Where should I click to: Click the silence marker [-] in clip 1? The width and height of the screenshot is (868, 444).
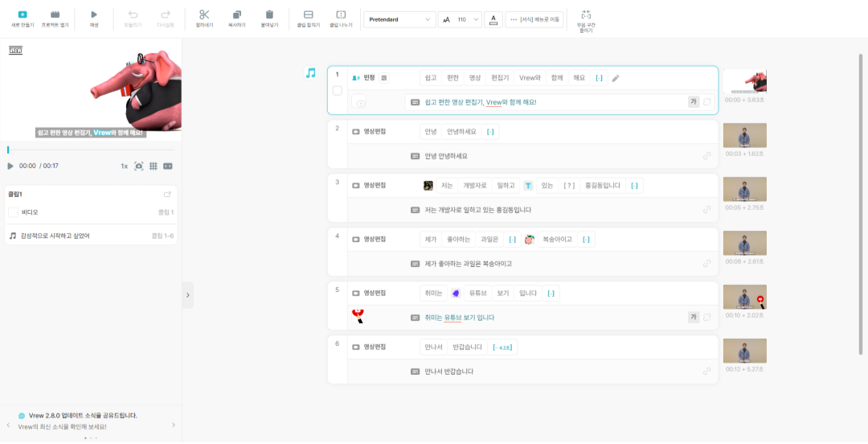click(599, 78)
